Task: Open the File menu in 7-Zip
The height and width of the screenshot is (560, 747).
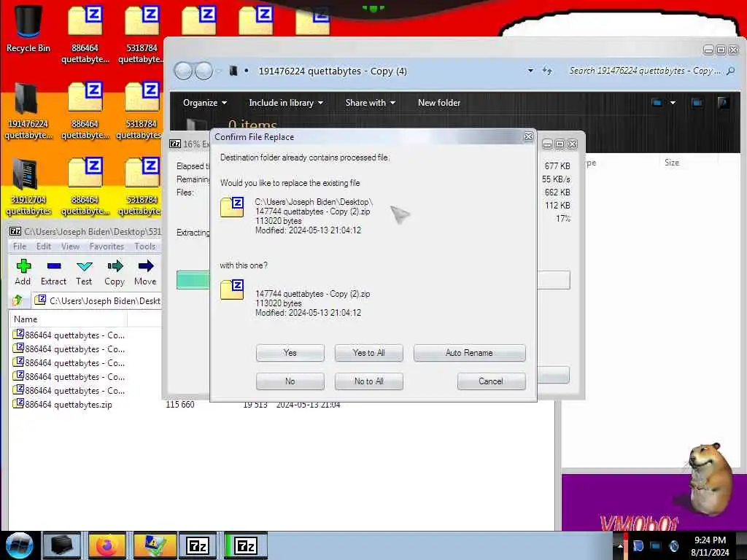Action: (x=20, y=246)
